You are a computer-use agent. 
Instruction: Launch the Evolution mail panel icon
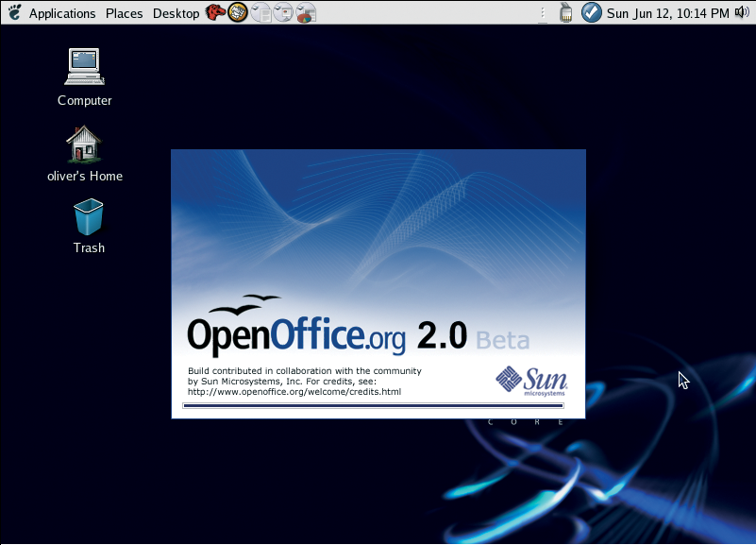coord(238,12)
